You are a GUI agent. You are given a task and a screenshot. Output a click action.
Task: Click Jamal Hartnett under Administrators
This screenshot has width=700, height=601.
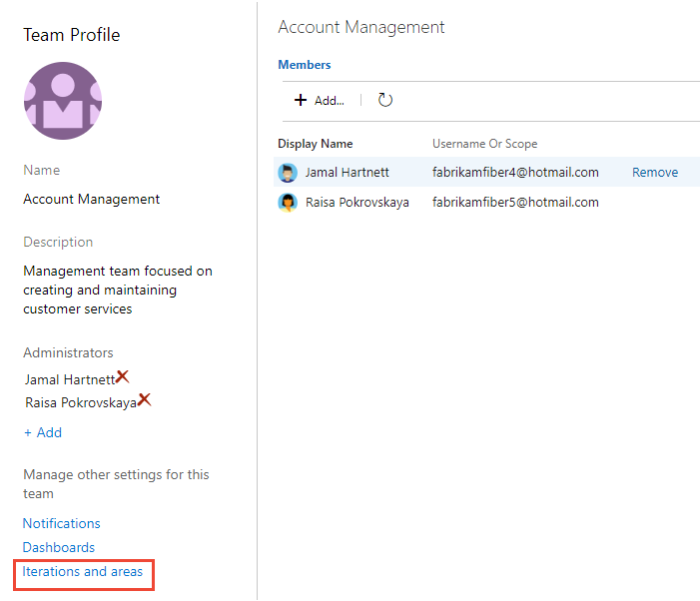point(70,379)
